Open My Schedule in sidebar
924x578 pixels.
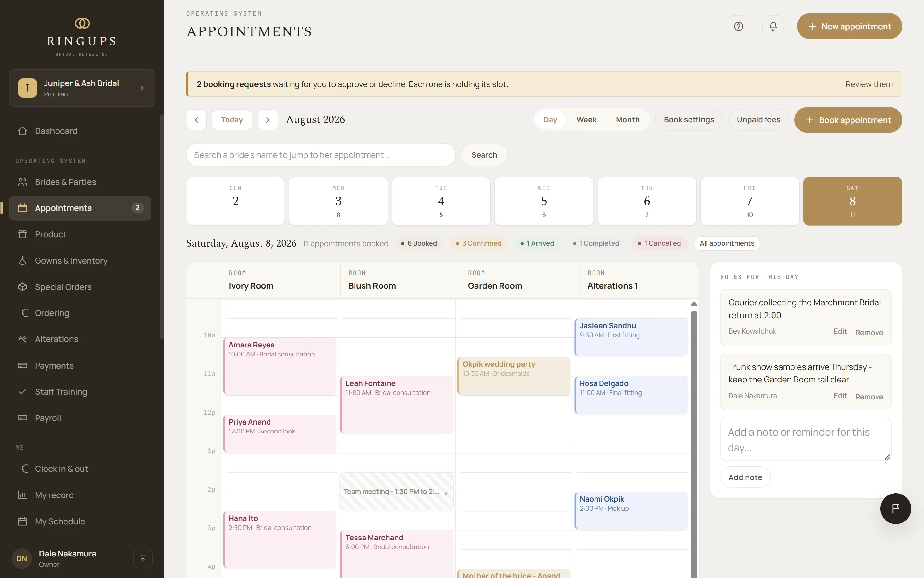pos(80,521)
